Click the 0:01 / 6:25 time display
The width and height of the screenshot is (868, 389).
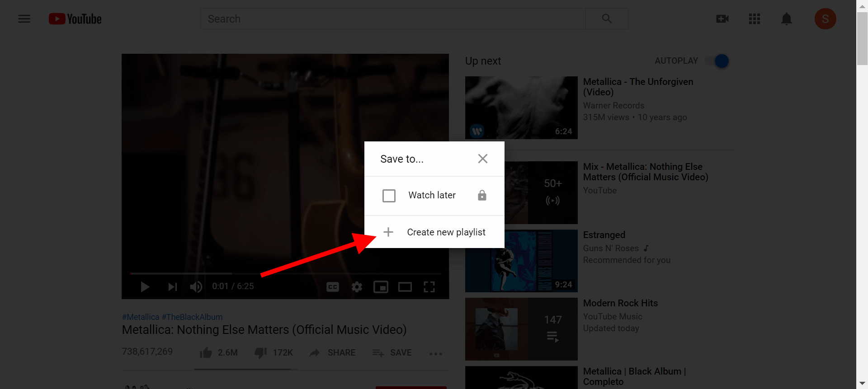(233, 286)
